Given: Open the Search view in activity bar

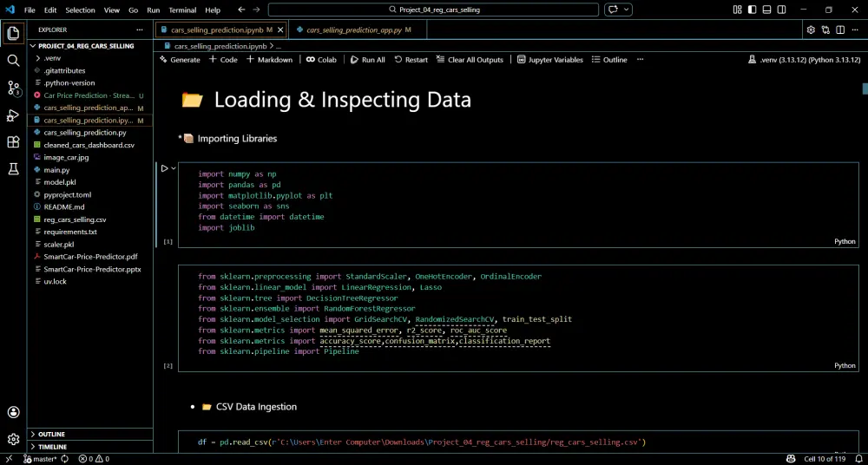Looking at the screenshot, I should [x=13, y=61].
